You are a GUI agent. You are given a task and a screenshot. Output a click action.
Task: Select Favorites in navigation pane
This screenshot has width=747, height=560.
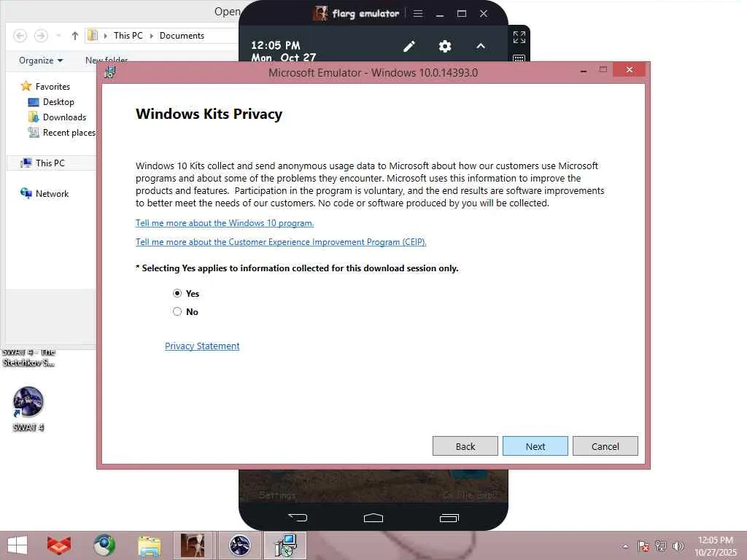pos(46,86)
